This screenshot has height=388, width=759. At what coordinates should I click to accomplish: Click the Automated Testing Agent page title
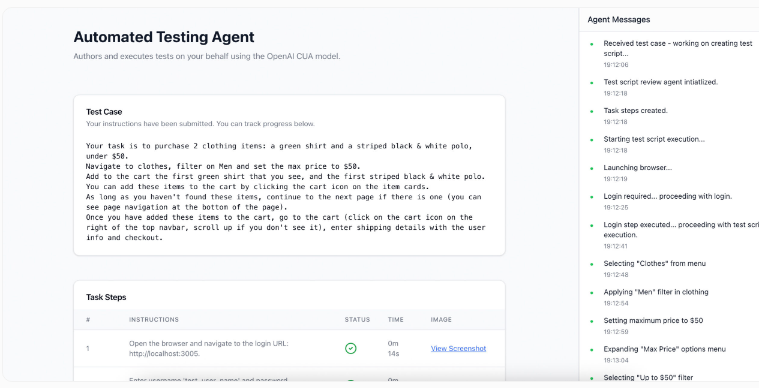164,37
